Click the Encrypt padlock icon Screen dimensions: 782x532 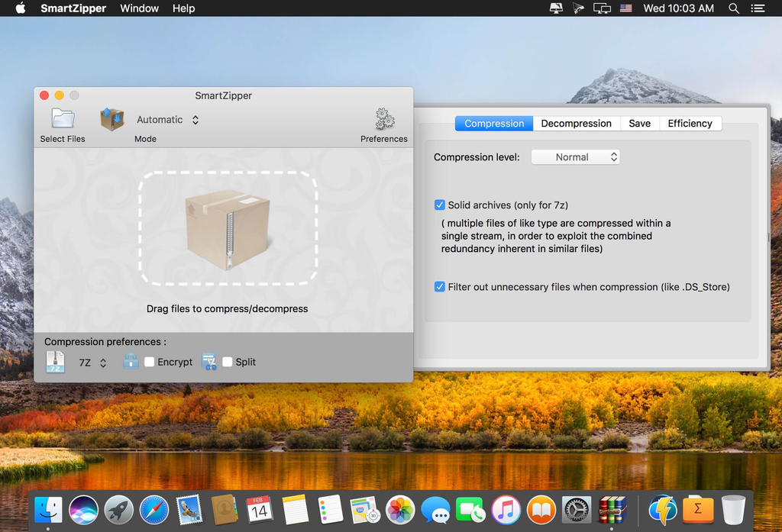tap(131, 362)
